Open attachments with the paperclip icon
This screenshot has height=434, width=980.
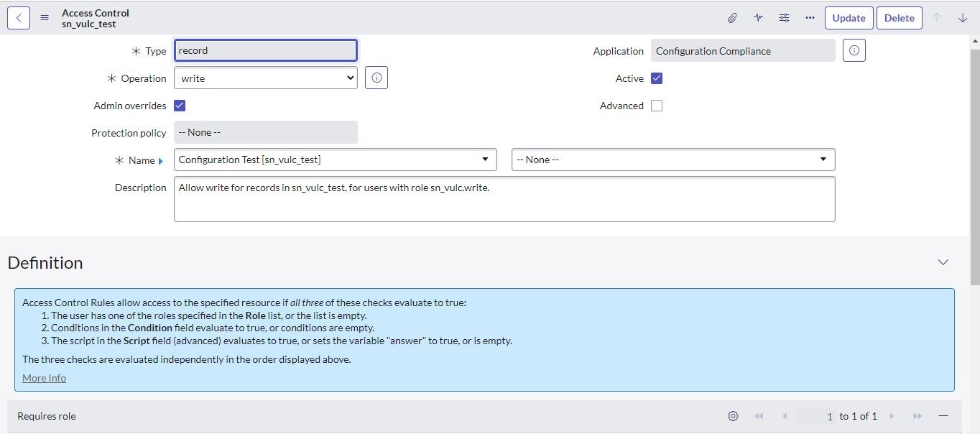tap(732, 18)
